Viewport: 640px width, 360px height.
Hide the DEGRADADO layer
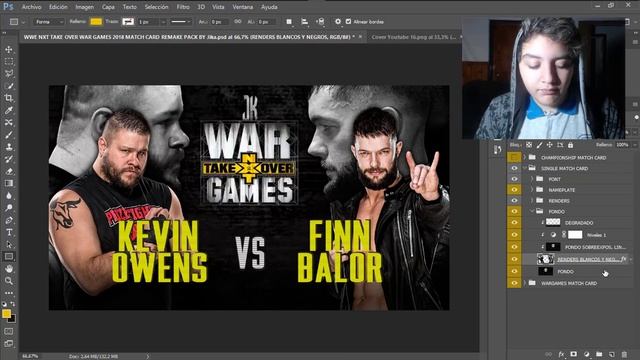click(x=514, y=222)
